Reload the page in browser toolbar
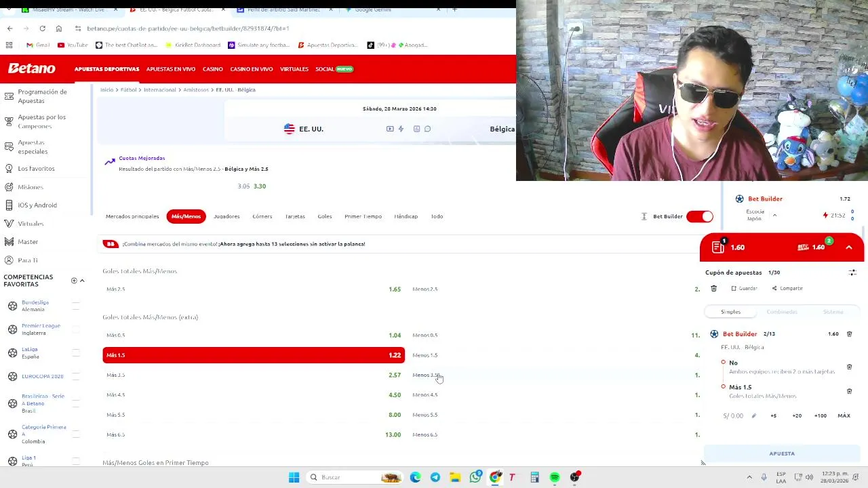Screen dimensions: 868x488 (42, 28)
